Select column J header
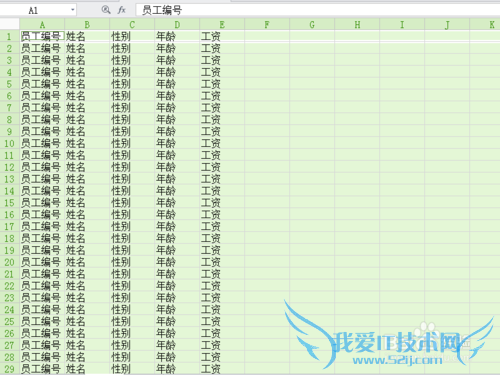The height and width of the screenshot is (375, 500). click(447, 24)
